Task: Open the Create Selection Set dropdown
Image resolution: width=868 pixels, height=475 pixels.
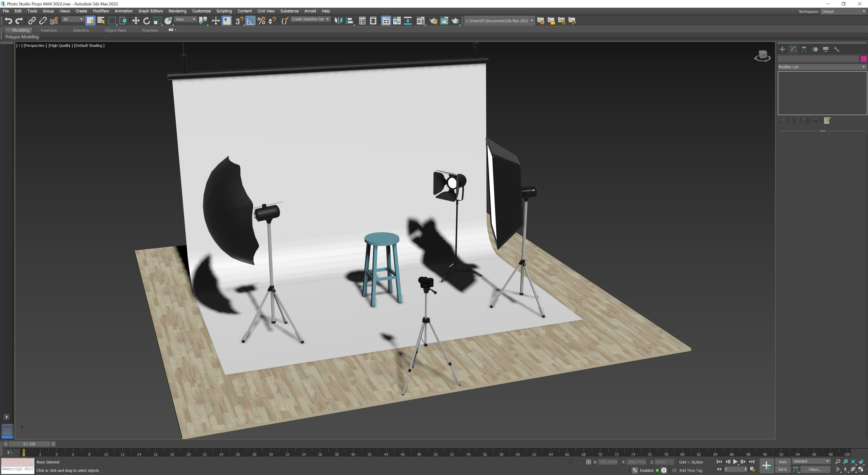Action: coord(310,19)
